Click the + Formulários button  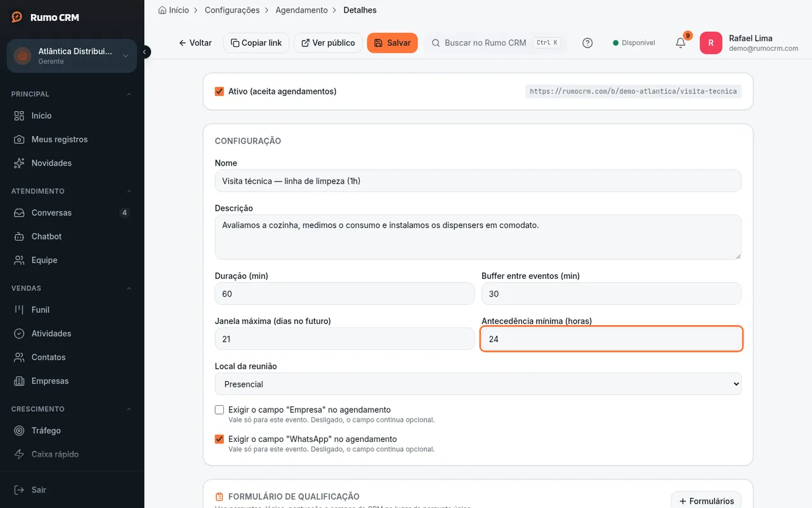(x=706, y=501)
